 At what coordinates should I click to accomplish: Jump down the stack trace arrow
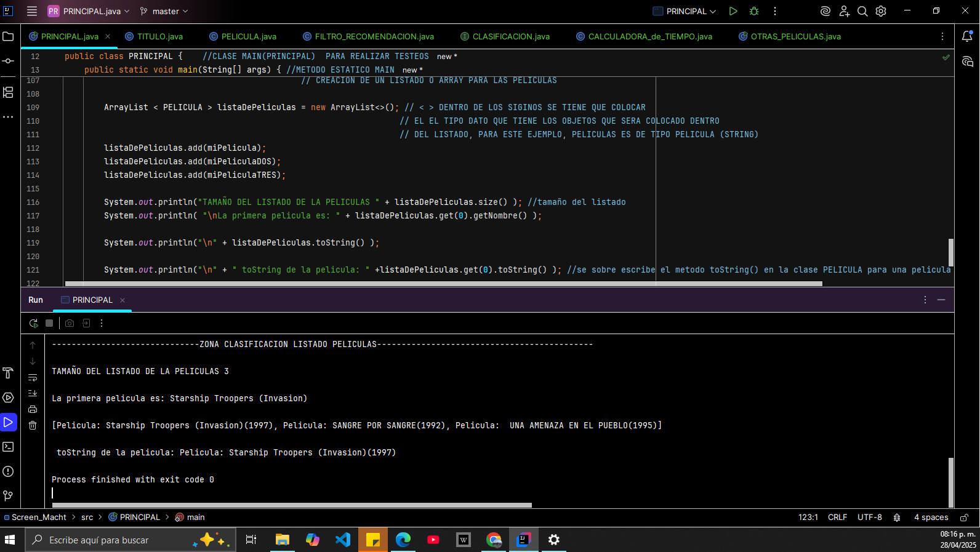[33, 361]
